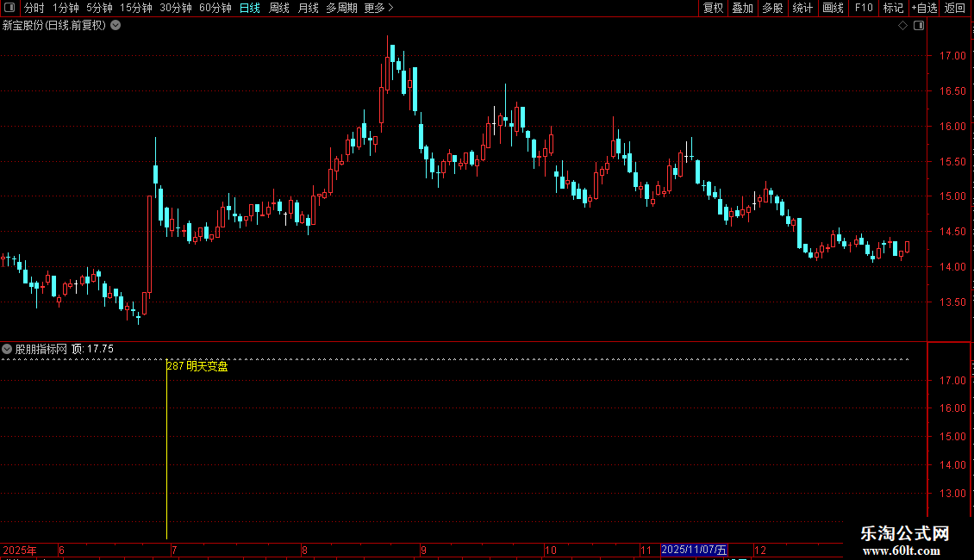The height and width of the screenshot is (560, 974).
Task: Switch to 月线 monthly chart
Action: (308, 8)
